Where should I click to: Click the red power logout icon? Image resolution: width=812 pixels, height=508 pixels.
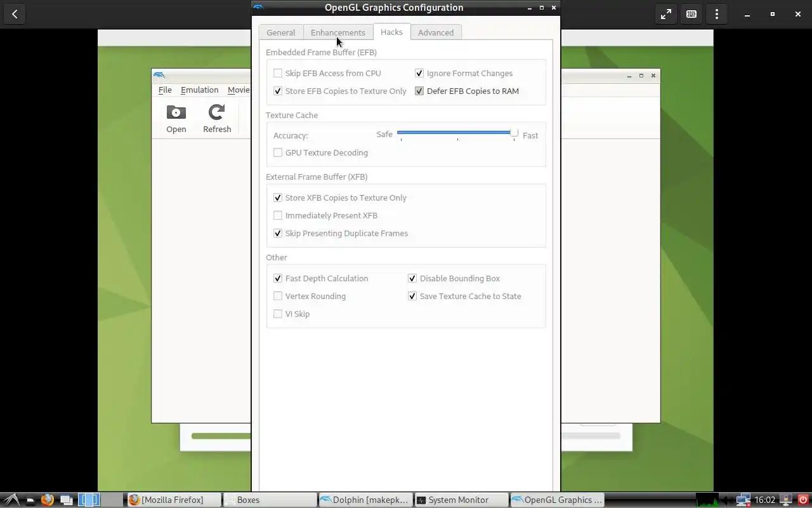803,500
